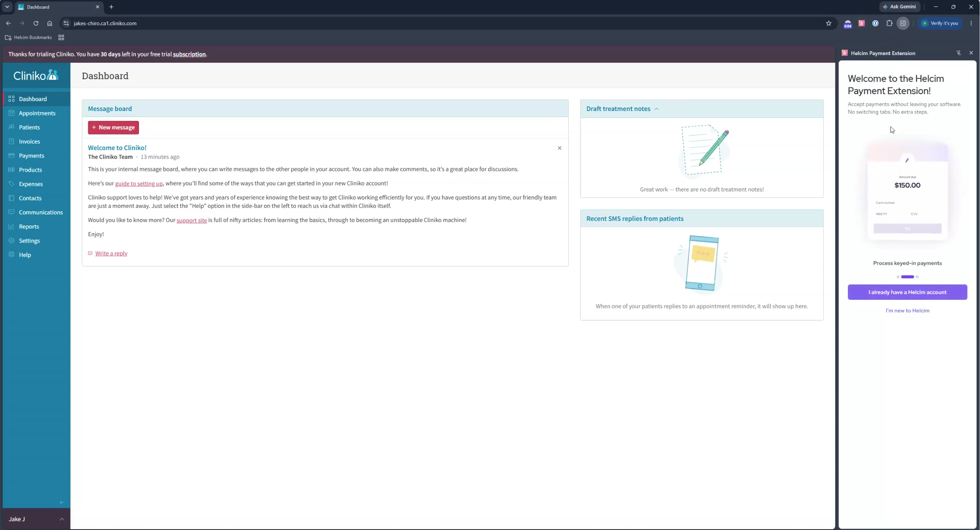The width and height of the screenshot is (980, 530).
Task: Close the Helcim Payment Extension panel
Action: [971, 53]
